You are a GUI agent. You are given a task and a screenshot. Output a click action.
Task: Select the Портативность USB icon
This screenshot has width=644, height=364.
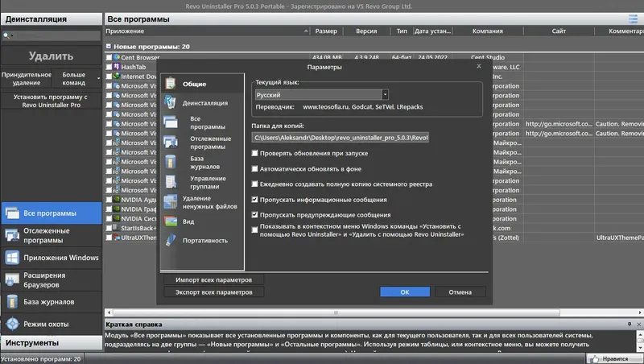coord(171,240)
